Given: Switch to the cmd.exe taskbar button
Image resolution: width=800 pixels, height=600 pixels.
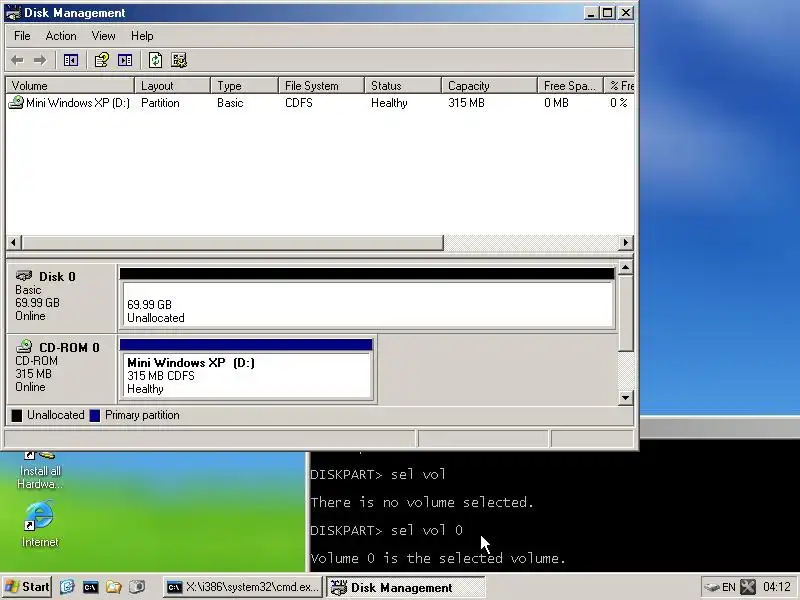Looking at the screenshot, I should (x=243, y=587).
